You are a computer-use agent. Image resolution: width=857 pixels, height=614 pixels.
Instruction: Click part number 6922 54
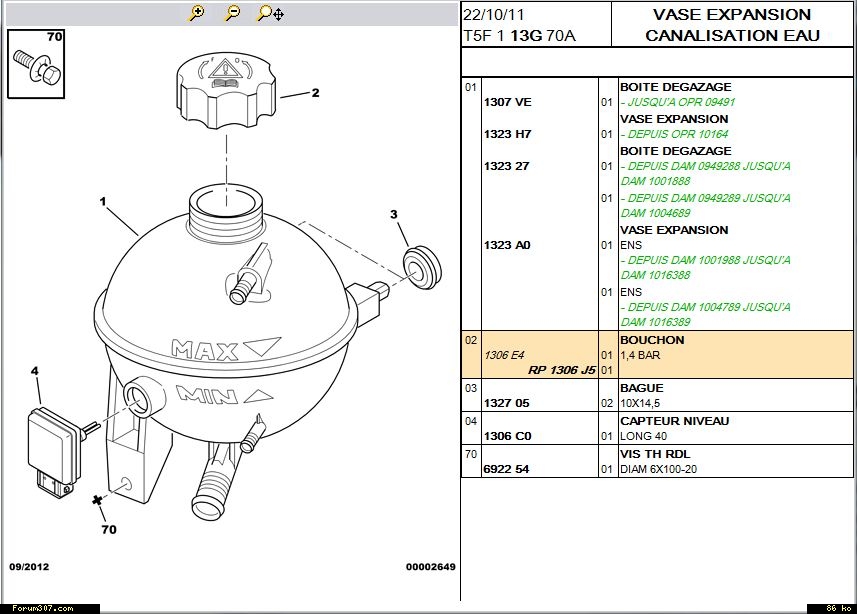pyautogui.click(x=506, y=469)
